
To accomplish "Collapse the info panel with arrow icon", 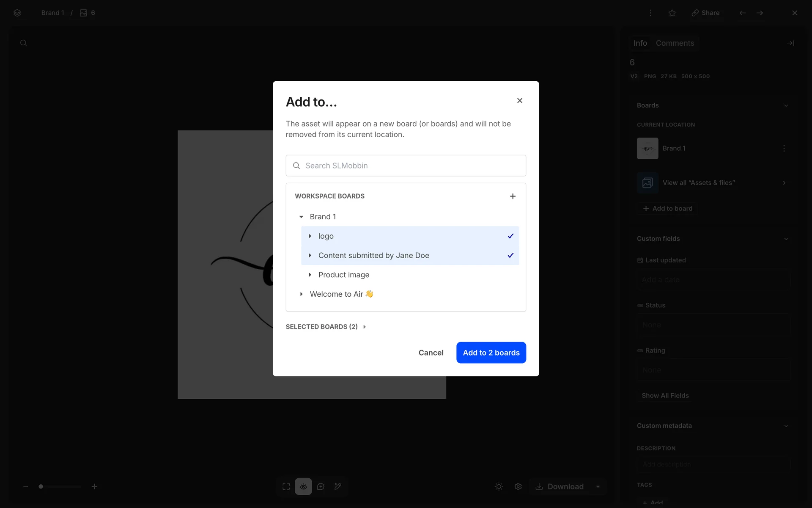I will 790,43.
